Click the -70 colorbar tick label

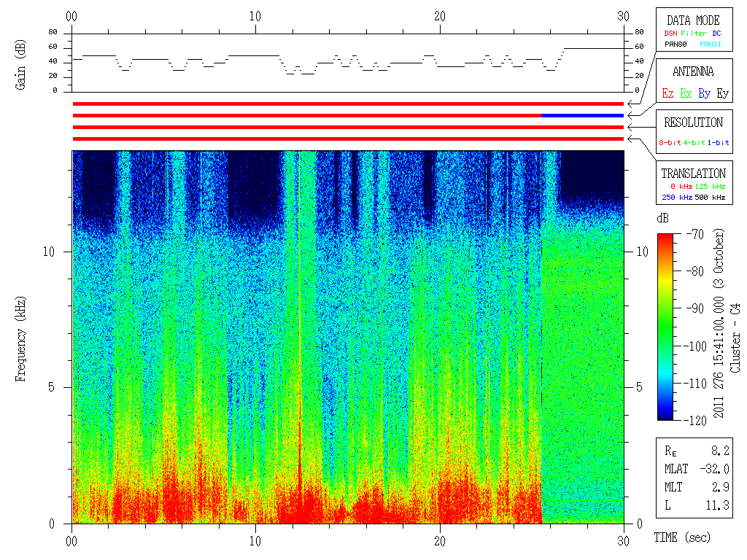pos(695,234)
